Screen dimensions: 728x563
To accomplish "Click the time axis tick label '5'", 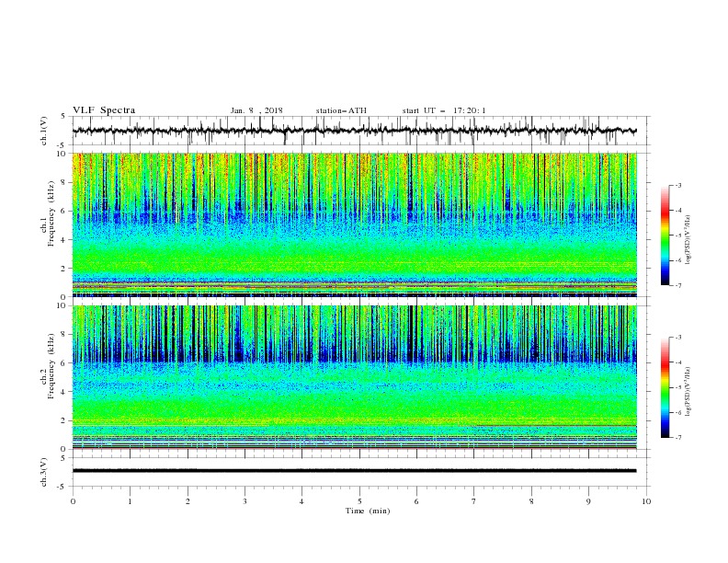I will click(x=359, y=501).
